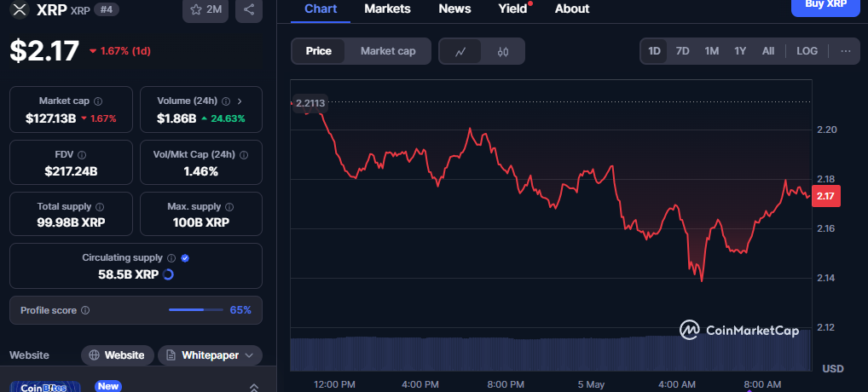Click the 5 May axis label
Screen dimensions: 868x392
coord(591,385)
